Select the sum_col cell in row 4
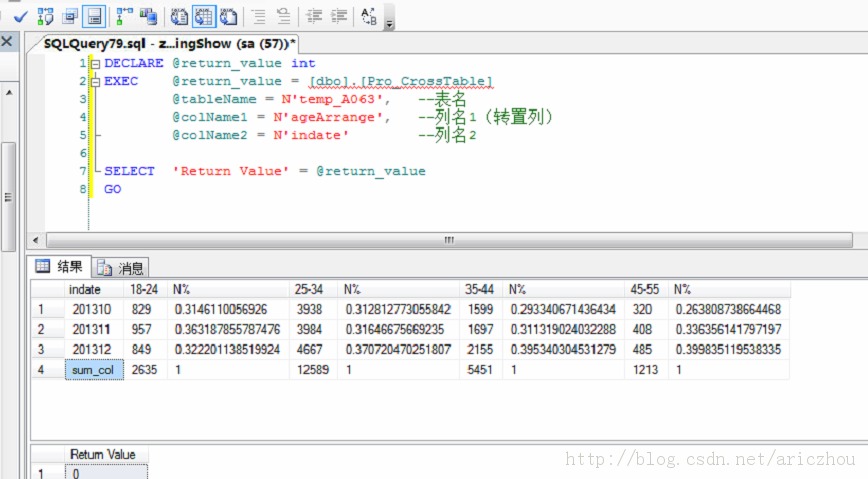The width and height of the screenshot is (868, 479). 94,370
